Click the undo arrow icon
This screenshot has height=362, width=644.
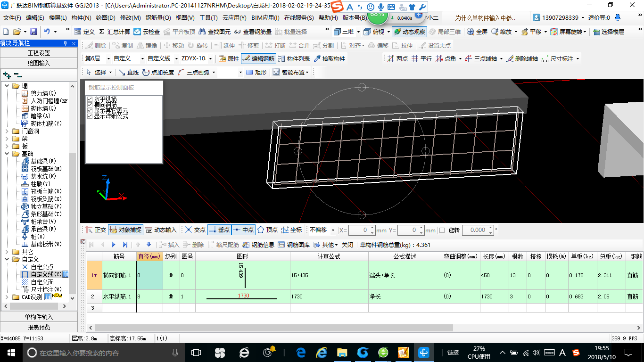pyautogui.click(x=47, y=32)
